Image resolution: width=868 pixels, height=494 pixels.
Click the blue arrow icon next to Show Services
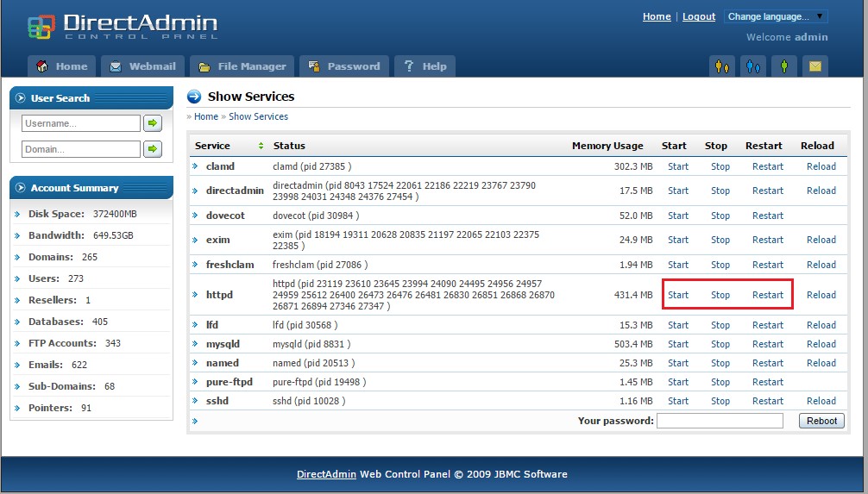coord(194,97)
